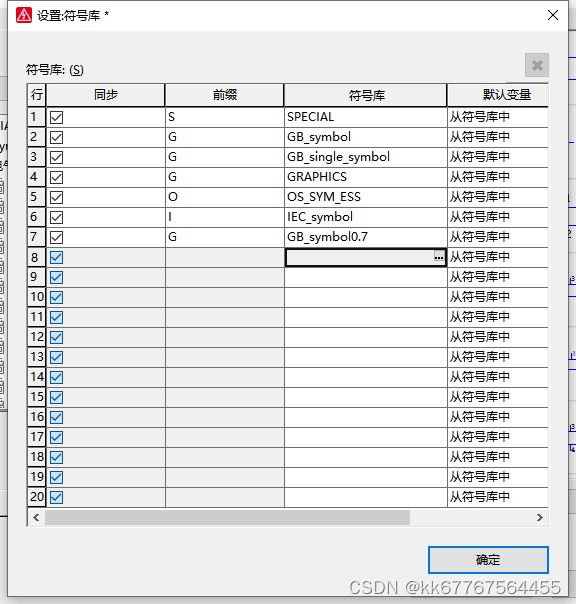
Task: Select prefix cell G in row 7
Action: tap(225, 237)
